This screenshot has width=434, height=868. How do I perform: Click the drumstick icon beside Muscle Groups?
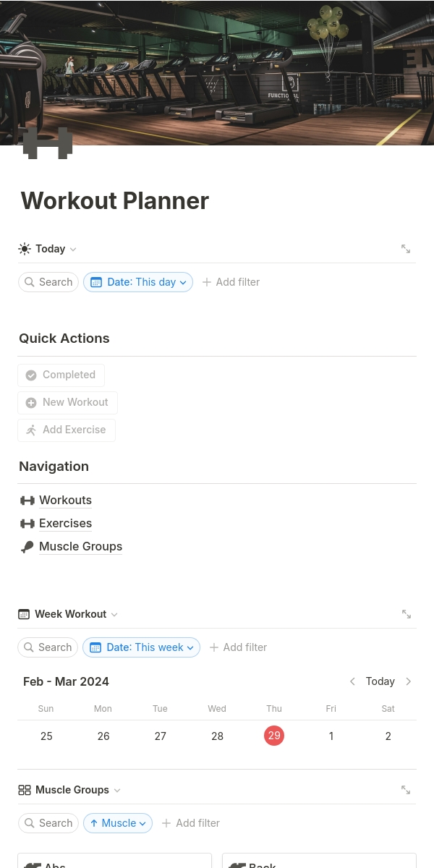pyautogui.click(x=27, y=547)
